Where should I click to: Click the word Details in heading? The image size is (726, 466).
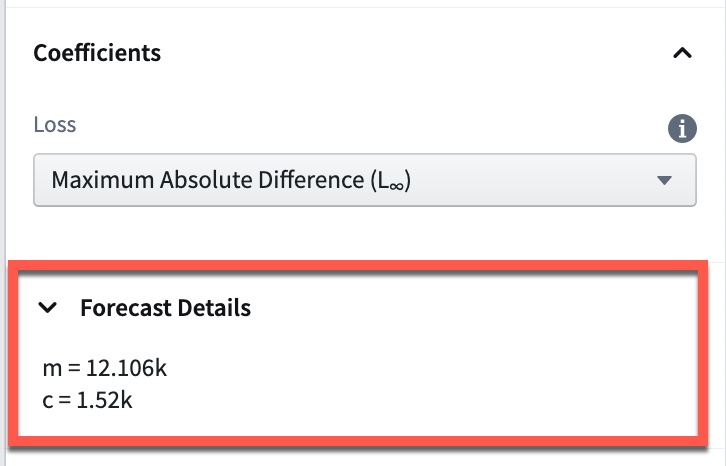tap(214, 308)
